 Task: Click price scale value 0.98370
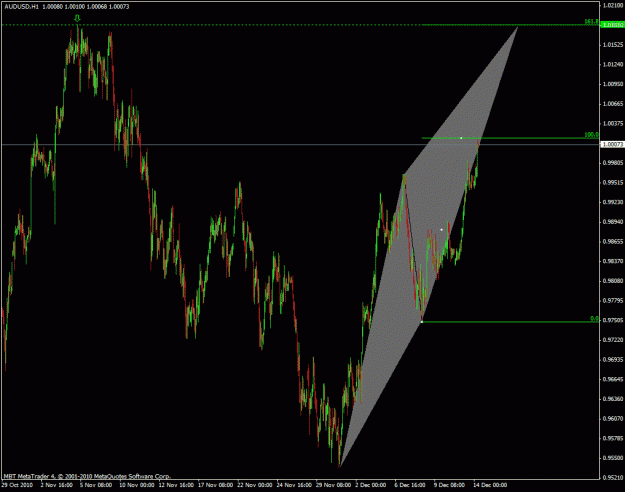click(x=613, y=261)
